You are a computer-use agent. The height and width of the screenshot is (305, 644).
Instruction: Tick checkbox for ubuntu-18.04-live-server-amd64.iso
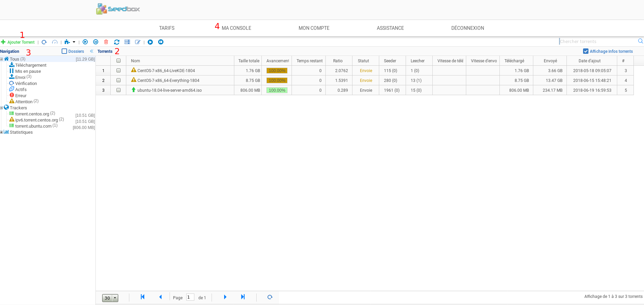(119, 90)
